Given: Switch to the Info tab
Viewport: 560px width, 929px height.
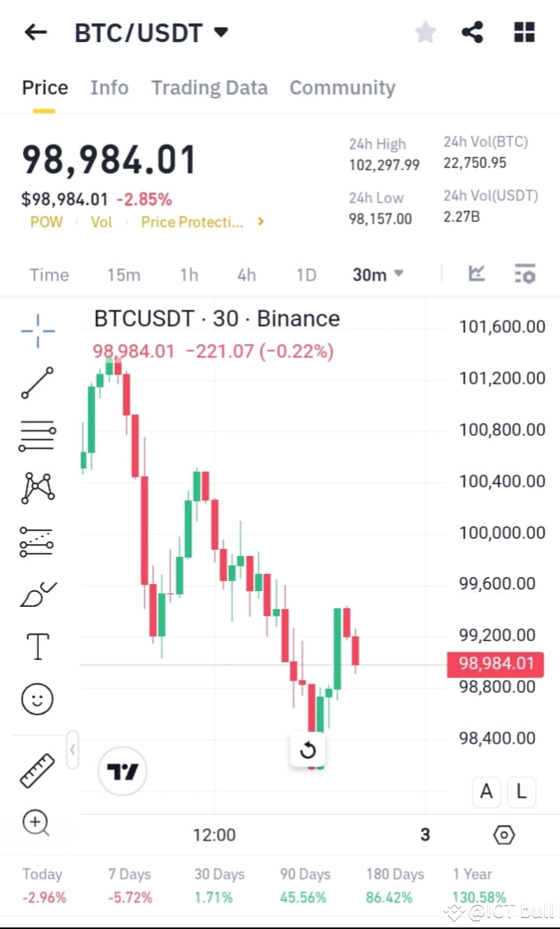Looking at the screenshot, I should [109, 88].
